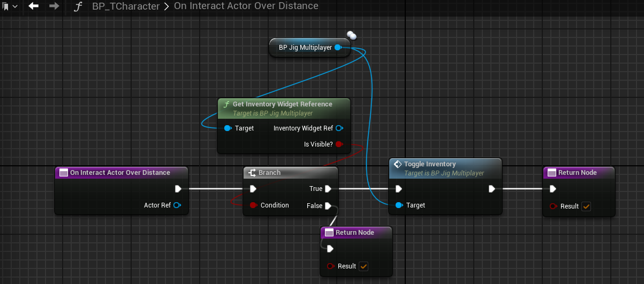Click exec input pin of right Return Node
Image resolution: width=644 pixels, height=284 pixels.
(553, 188)
